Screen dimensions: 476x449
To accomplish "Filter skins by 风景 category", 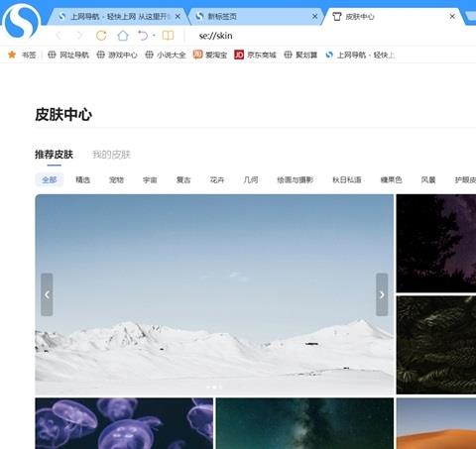I will [x=428, y=179].
